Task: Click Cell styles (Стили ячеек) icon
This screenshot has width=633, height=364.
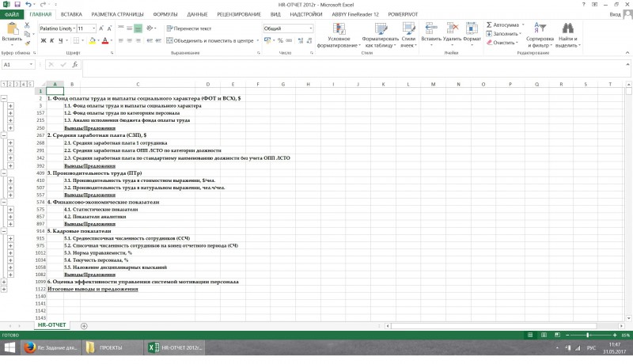Action: coord(408,29)
